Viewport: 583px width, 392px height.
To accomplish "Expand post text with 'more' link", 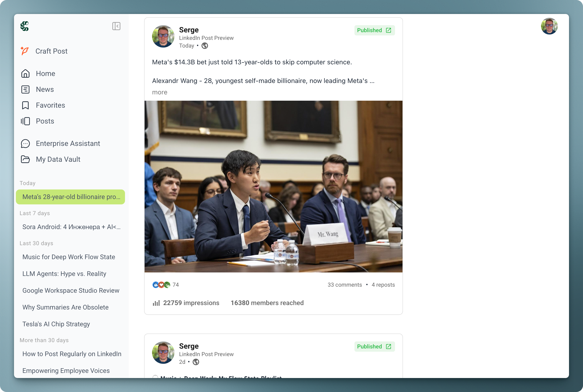I will point(160,92).
